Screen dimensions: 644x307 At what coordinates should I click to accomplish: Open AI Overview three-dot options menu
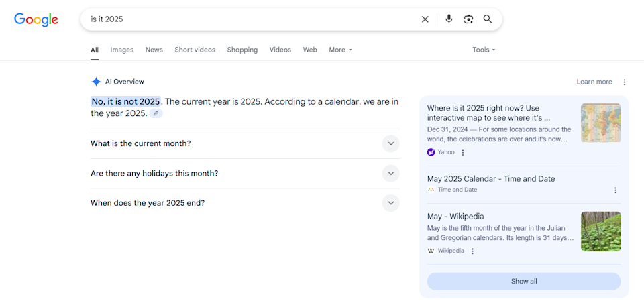pyautogui.click(x=625, y=82)
